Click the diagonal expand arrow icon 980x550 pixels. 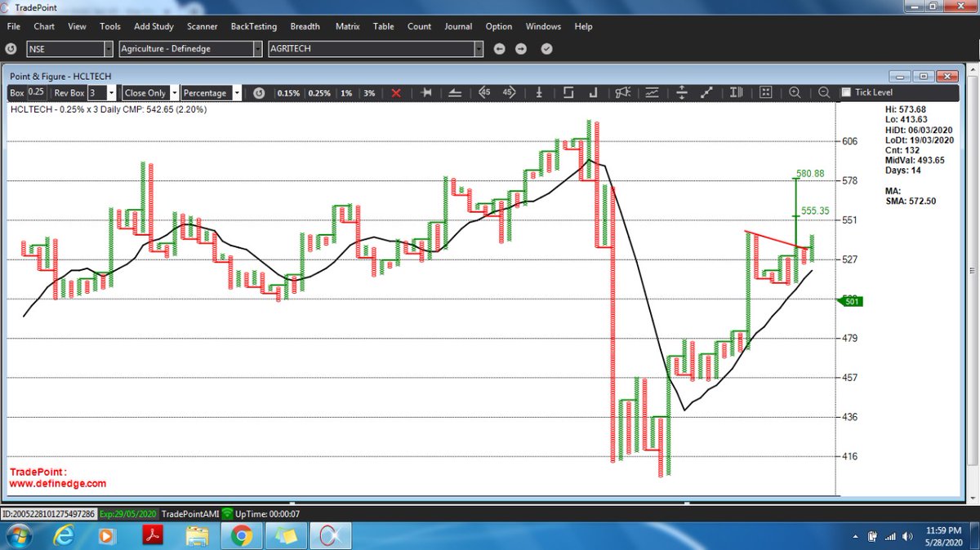coord(707,93)
